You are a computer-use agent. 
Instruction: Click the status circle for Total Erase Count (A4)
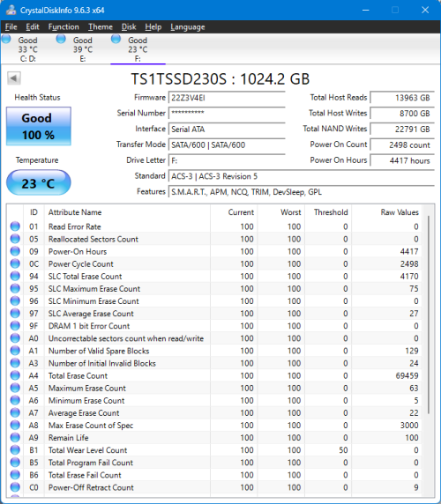(x=15, y=375)
